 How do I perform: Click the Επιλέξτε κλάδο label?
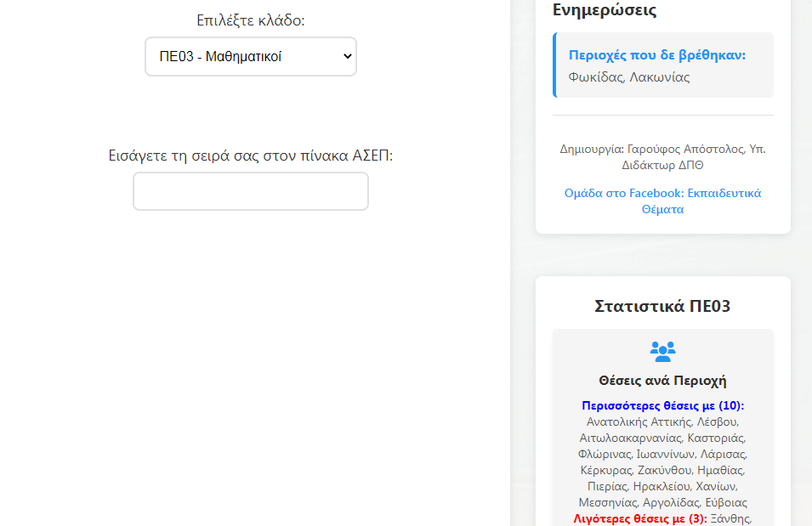pos(250,20)
